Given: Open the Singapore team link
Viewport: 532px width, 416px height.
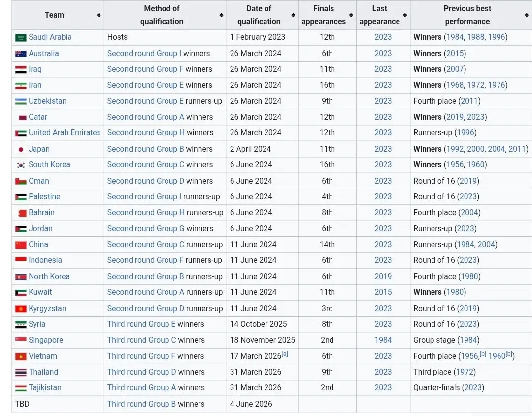Looking at the screenshot, I should (x=46, y=340).
